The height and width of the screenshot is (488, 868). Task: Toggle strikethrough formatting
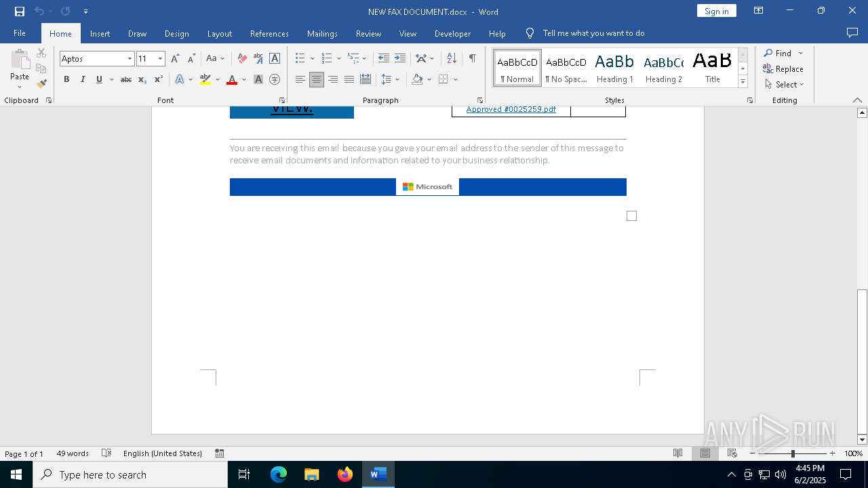click(126, 79)
